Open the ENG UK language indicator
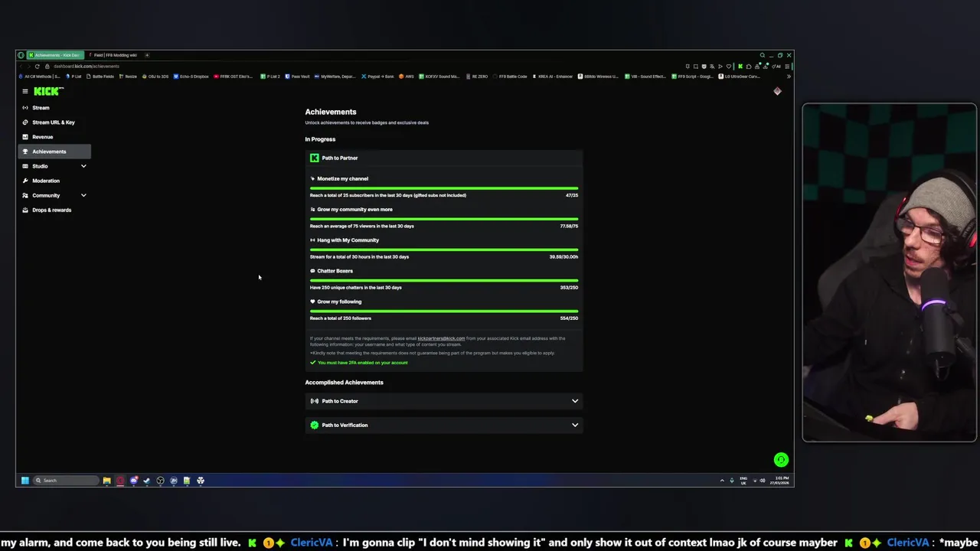The height and width of the screenshot is (551, 980). click(x=743, y=481)
